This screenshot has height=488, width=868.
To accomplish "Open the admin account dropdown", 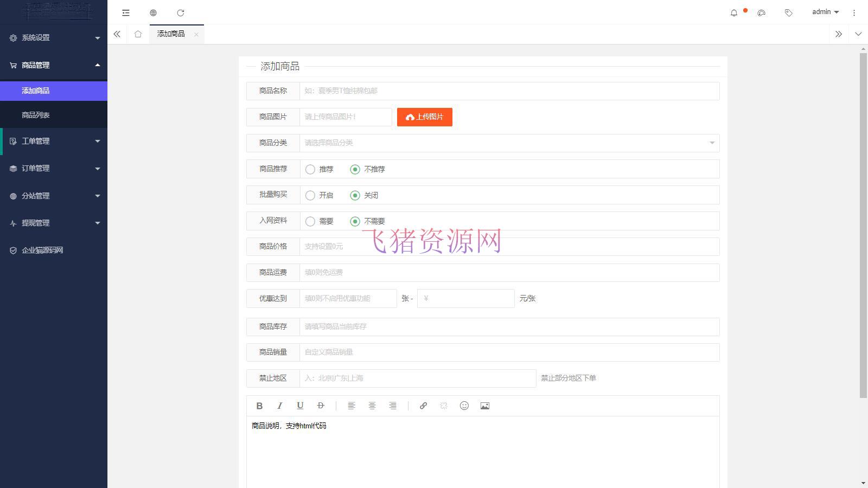I will [x=825, y=11].
